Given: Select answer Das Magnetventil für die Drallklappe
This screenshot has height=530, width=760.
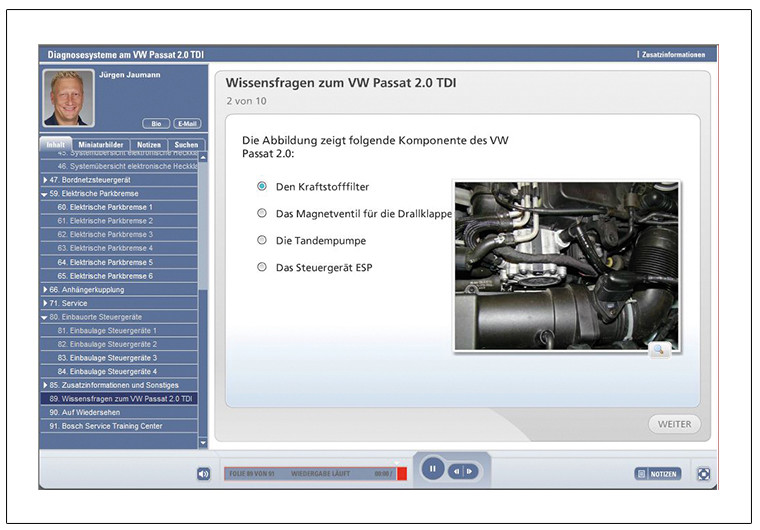Looking at the screenshot, I should (x=262, y=213).
